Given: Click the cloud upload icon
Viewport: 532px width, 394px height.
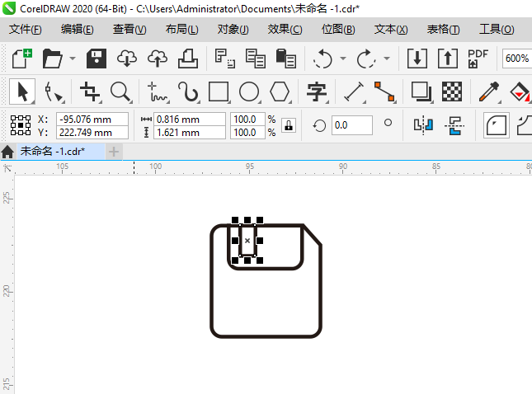Looking at the screenshot, I should (x=158, y=59).
